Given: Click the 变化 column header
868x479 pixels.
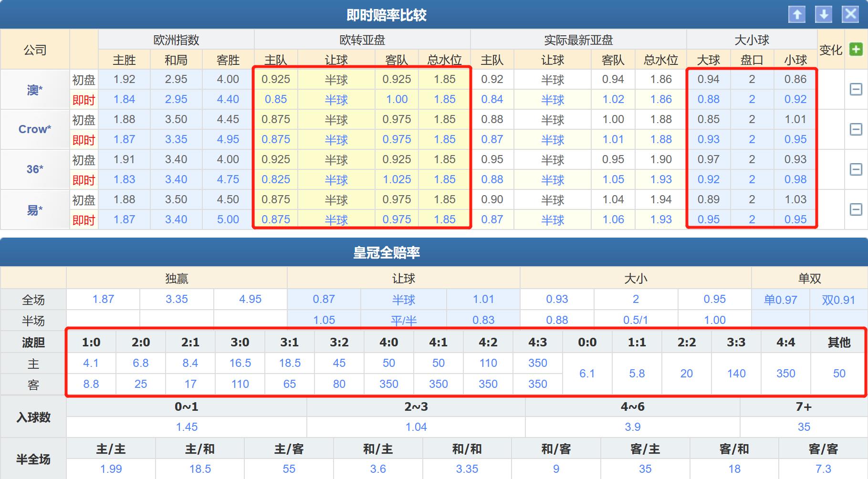Looking at the screenshot, I should point(831,50).
